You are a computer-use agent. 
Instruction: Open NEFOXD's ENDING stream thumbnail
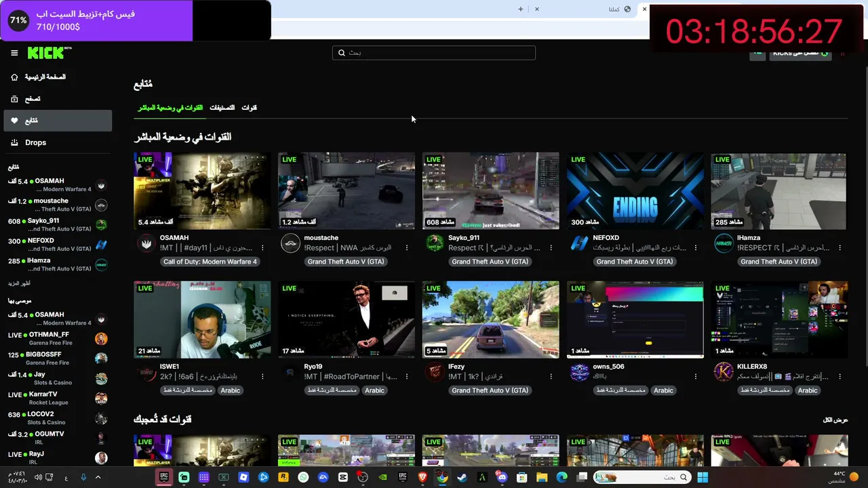635,190
